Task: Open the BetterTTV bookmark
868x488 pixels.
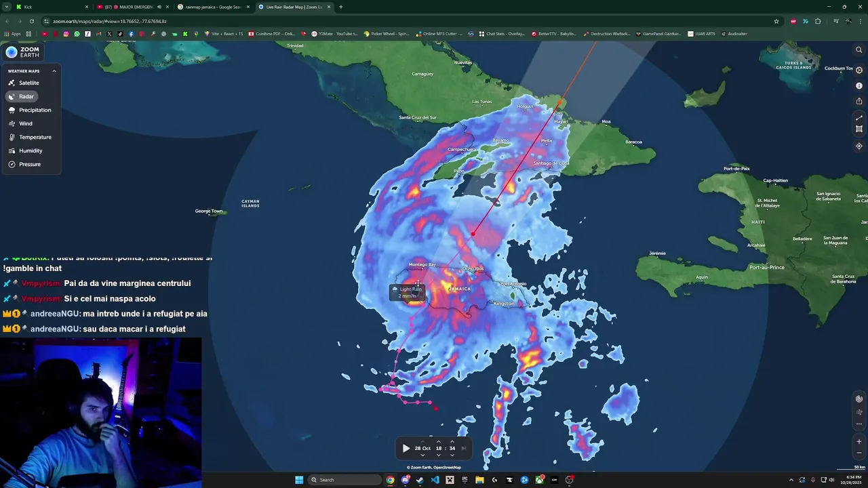Action: (x=554, y=34)
